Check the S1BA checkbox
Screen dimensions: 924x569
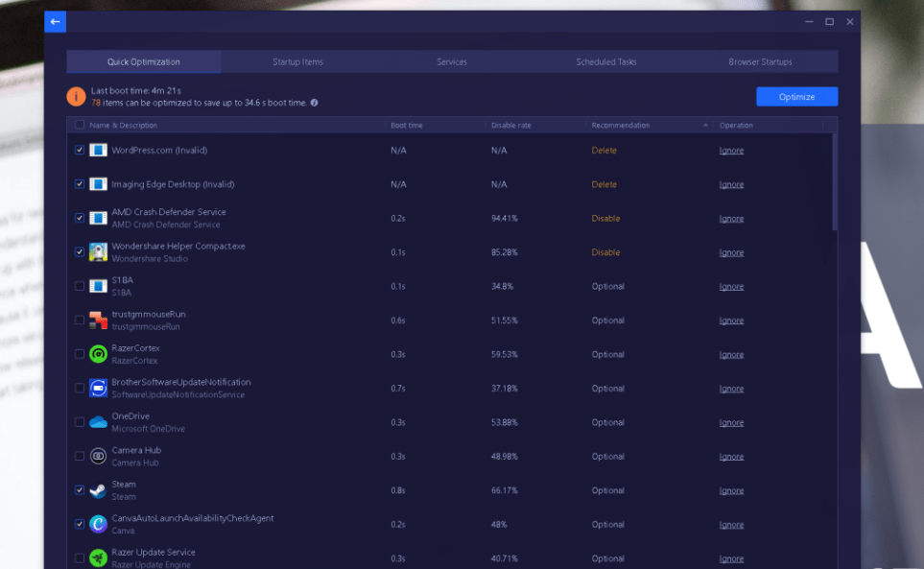coord(80,286)
